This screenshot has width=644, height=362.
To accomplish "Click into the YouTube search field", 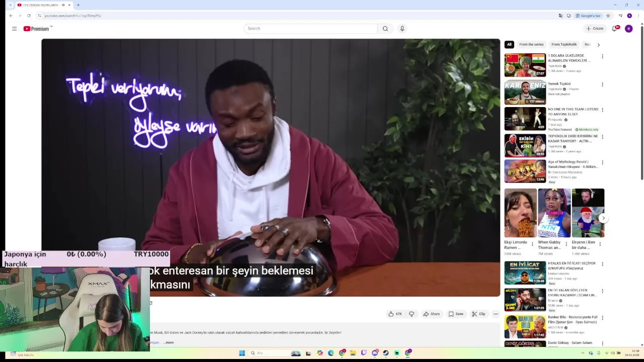I will (x=310, y=29).
